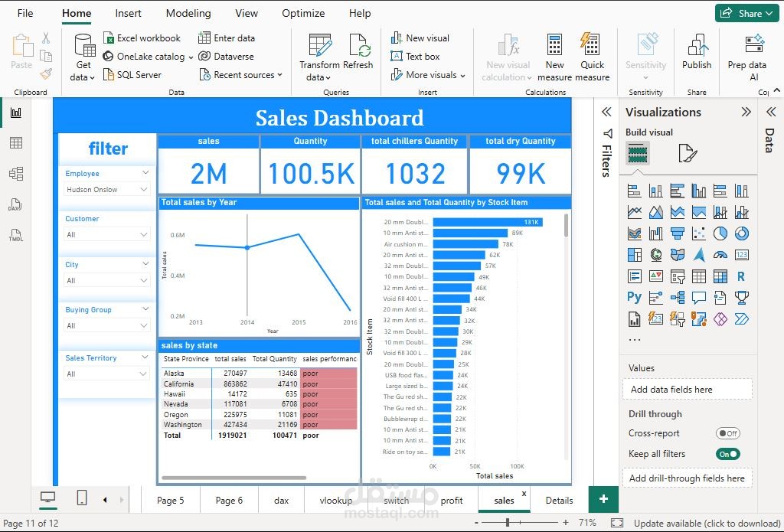Switch to the Details page tab
The width and height of the screenshot is (784, 532).
(x=559, y=501)
